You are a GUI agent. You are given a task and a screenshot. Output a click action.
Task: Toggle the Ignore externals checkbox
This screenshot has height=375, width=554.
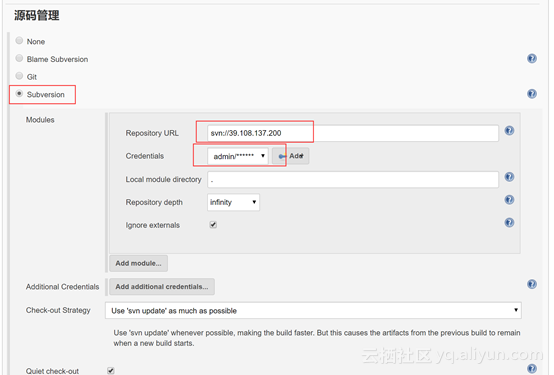[213, 225]
